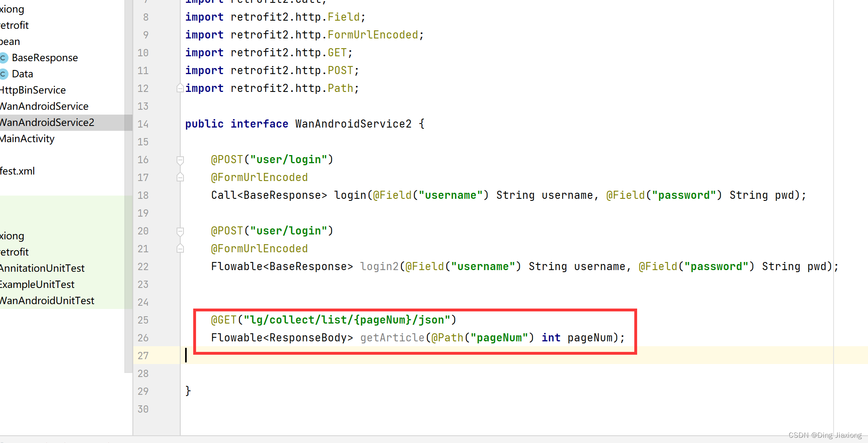Open WanAndroidUnitTest in test folder
This screenshot has width=868, height=443.
pyautogui.click(x=47, y=300)
